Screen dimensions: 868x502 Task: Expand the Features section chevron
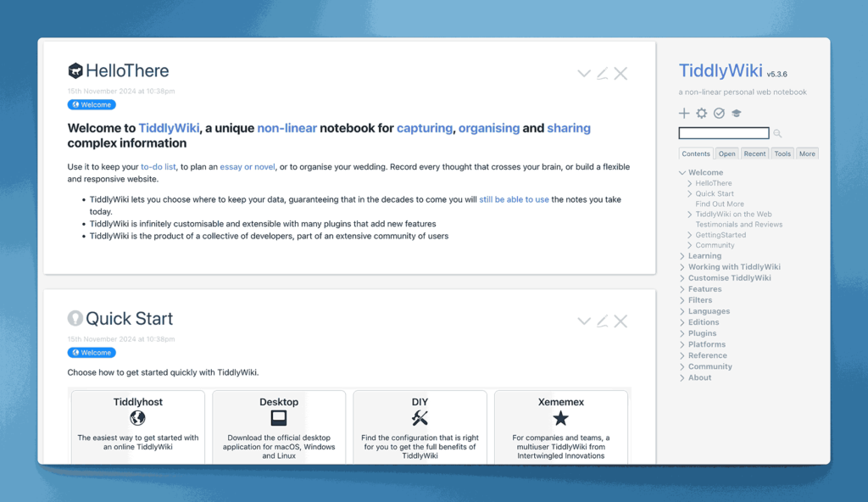click(682, 289)
